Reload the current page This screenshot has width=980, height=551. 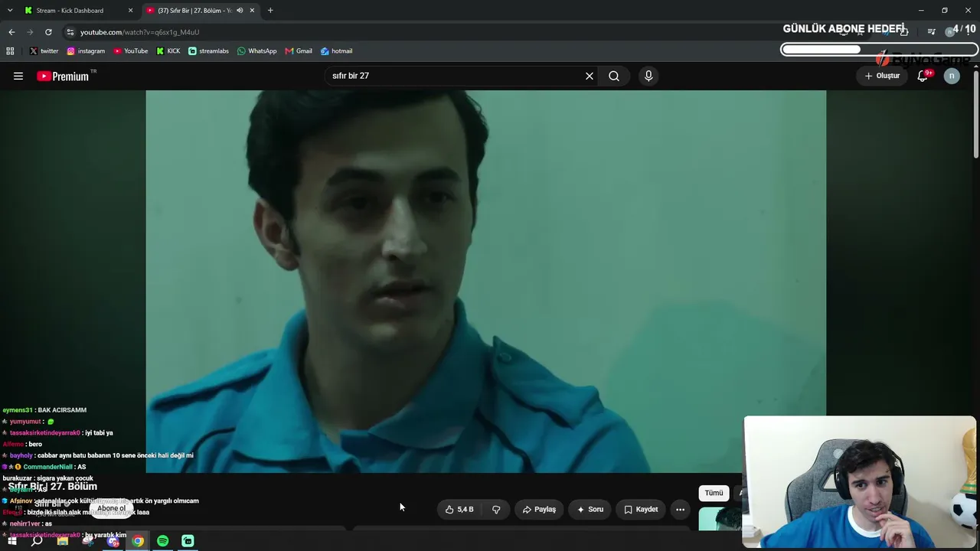pyautogui.click(x=48, y=32)
